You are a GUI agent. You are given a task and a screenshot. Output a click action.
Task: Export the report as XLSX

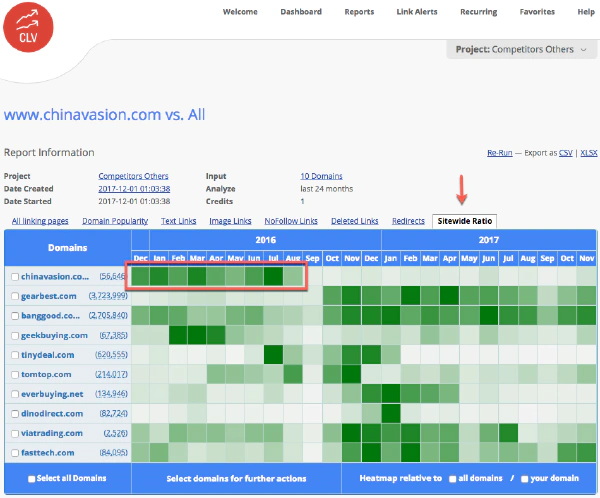pos(589,153)
